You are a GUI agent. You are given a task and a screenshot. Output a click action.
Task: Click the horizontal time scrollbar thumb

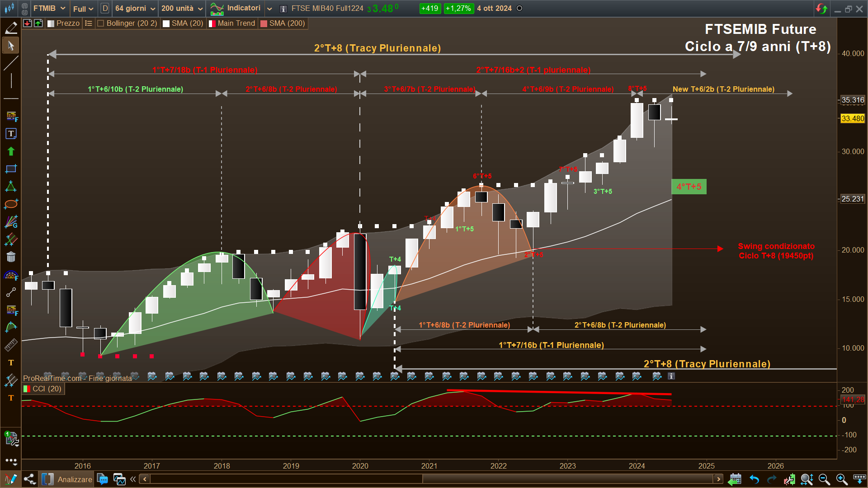567,479
